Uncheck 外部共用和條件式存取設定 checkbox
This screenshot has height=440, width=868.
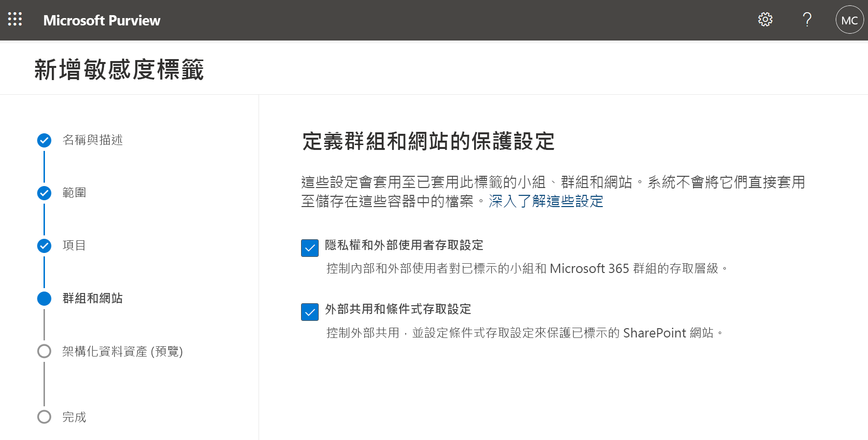pos(310,312)
